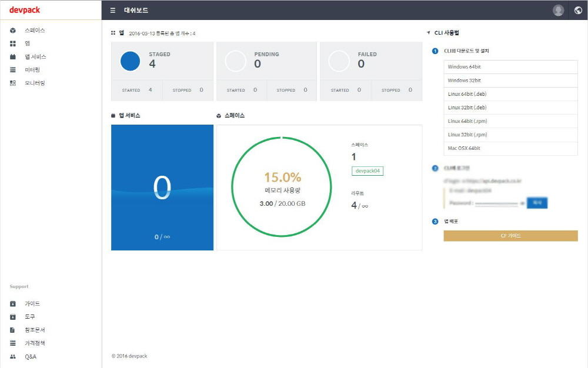This screenshot has height=368, width=588.
Task: Go to 앱 in the sidebar
Action: coord(27,44)
